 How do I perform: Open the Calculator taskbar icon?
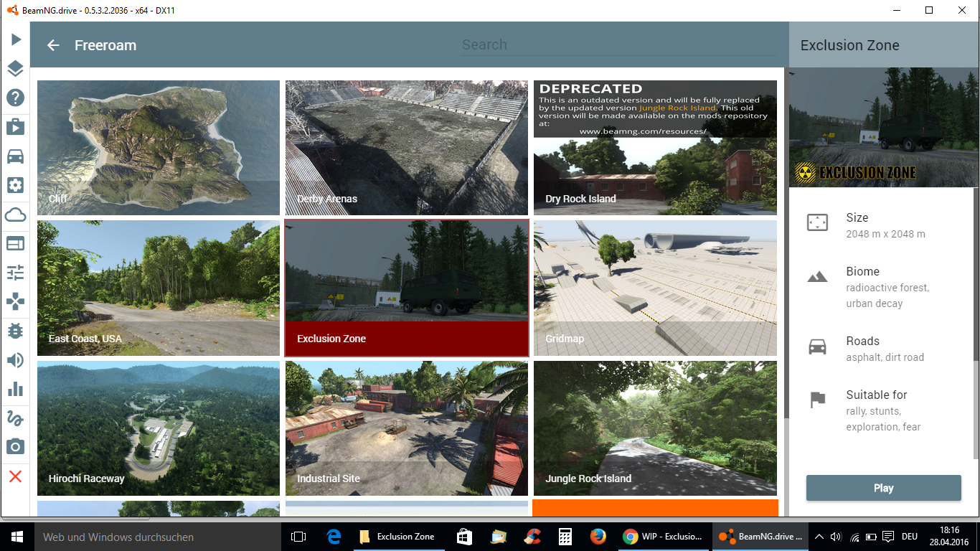565,536
